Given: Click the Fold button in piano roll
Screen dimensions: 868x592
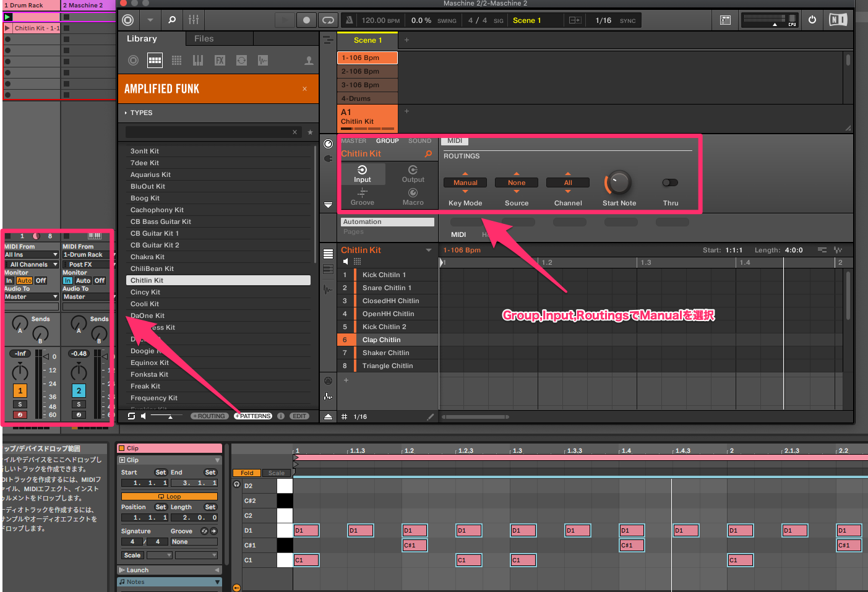Looking at the screenshot, I should pyautogui.click(x=247, y=473).
